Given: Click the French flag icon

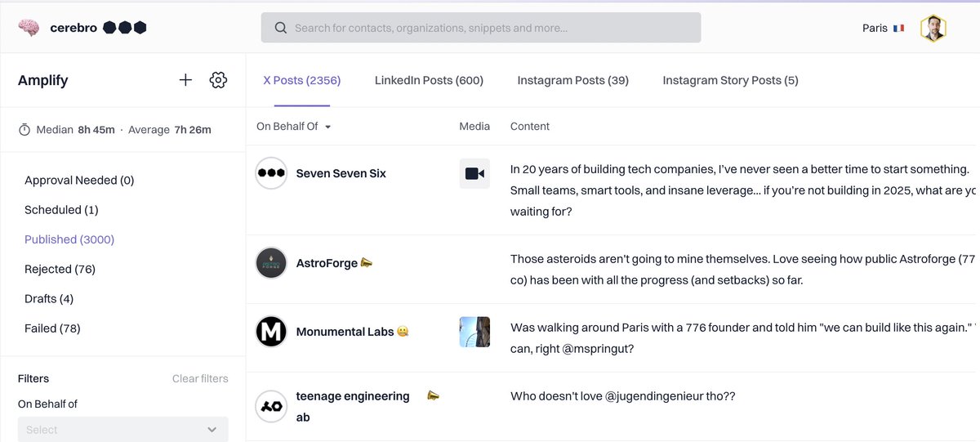Looking at the screenshot, I should pos(899,28).
